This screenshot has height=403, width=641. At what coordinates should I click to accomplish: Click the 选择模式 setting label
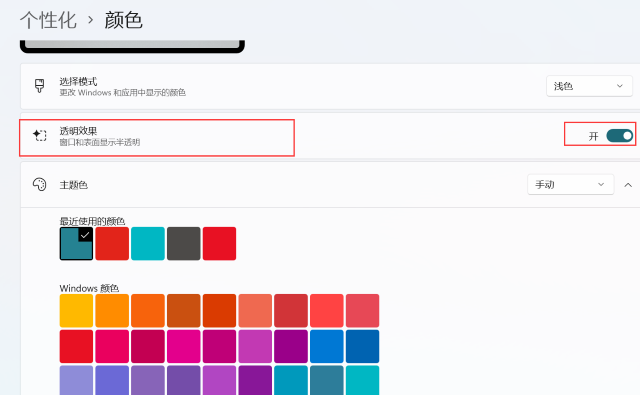coord(78,81)
